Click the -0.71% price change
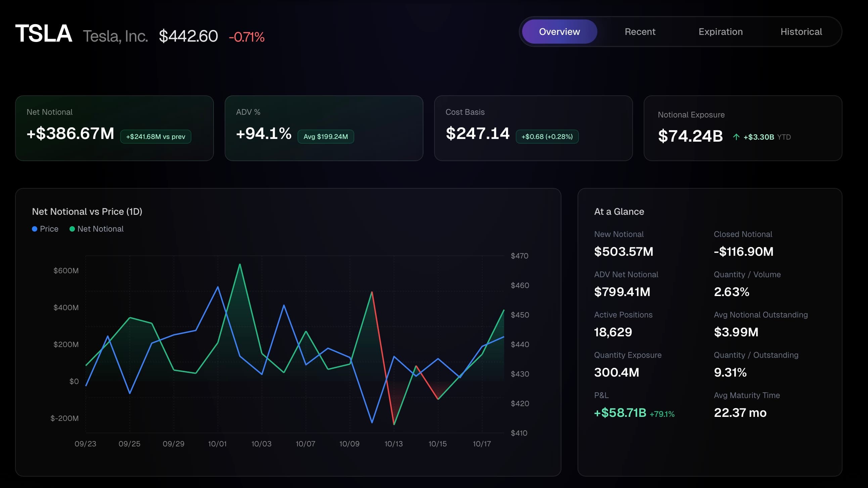This screenshot has height=488, width=868. 246,37
